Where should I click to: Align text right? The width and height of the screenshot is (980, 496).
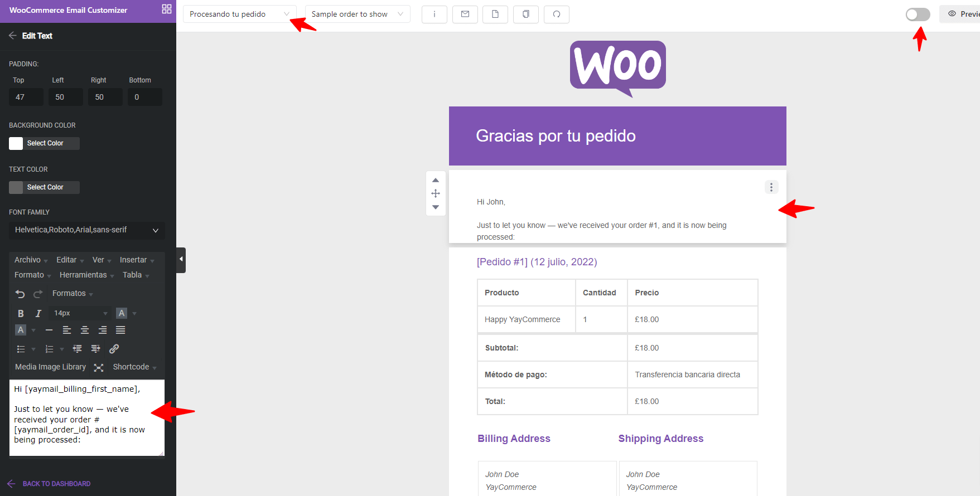tap(103, 330)
